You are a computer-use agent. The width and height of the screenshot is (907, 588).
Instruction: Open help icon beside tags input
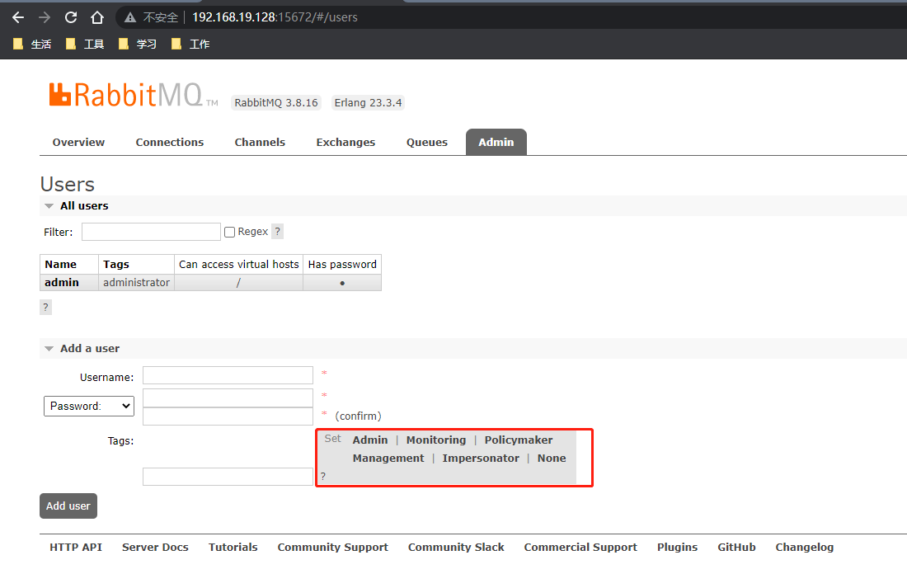[322, 477]
